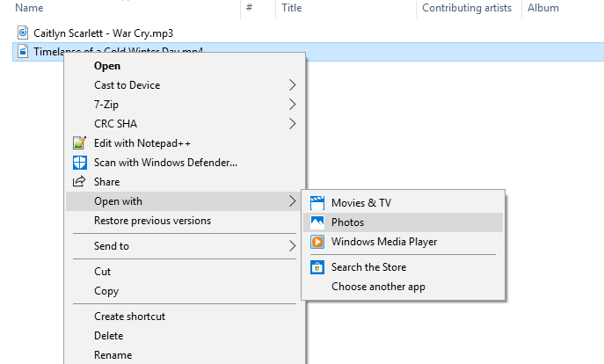This screenshot has width=604, height=364.
Task: Select Search the Store
Action: pyautogui.click(x=404, y=267)
